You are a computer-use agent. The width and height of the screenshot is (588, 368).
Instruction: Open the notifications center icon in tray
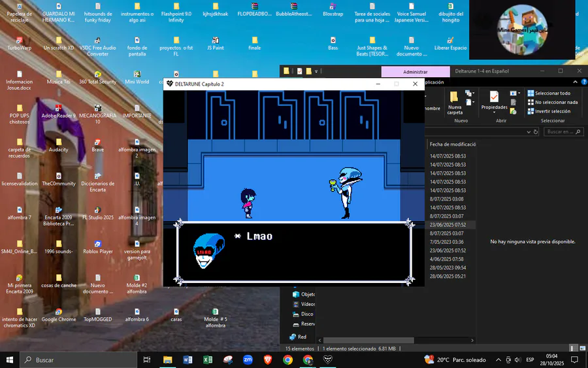point(574,360)
